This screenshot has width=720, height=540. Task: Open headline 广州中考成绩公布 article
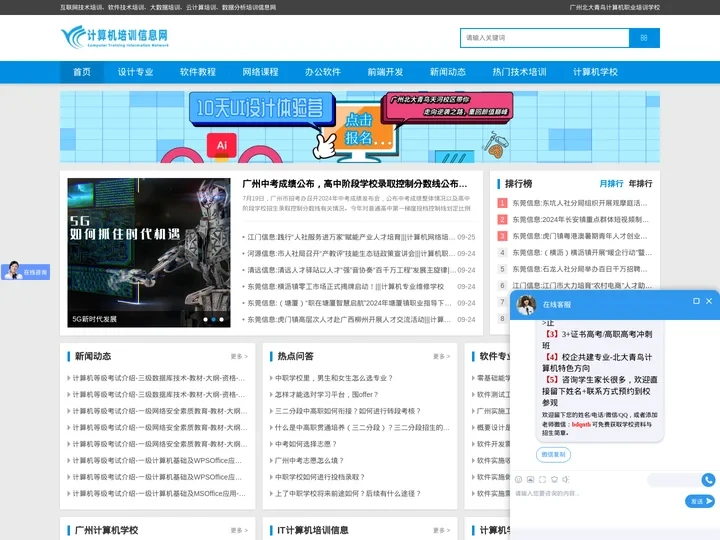pyautogui.click(x=354, y=184)
